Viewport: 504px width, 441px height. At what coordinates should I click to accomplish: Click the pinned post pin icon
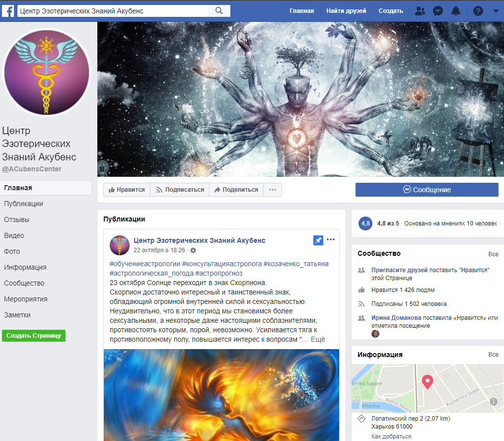click(x=318, y=240)
